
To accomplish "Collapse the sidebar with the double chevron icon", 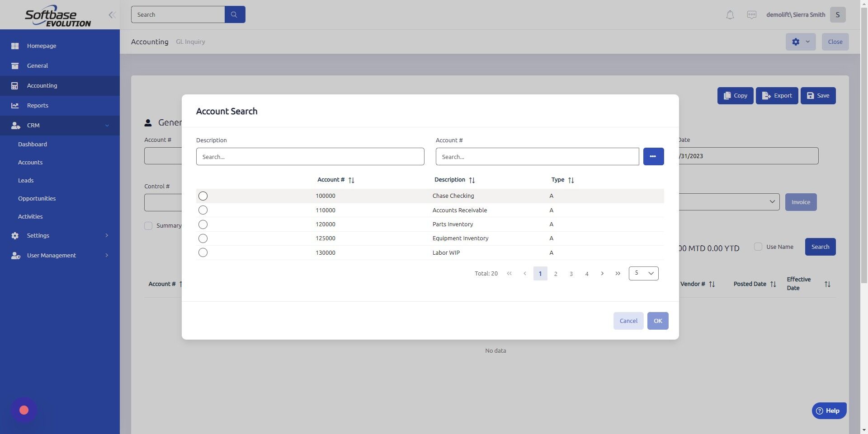I will pyautogui.click(x=112, y=15).
